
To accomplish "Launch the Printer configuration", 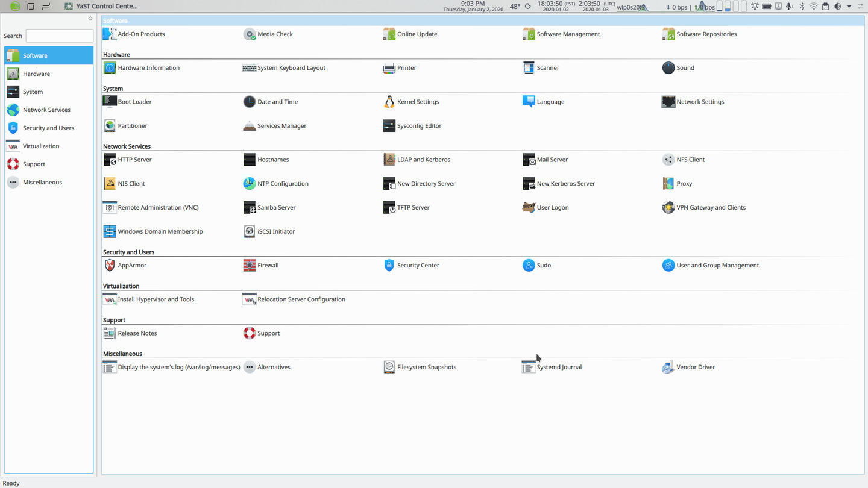I will [x=400, y=68].
